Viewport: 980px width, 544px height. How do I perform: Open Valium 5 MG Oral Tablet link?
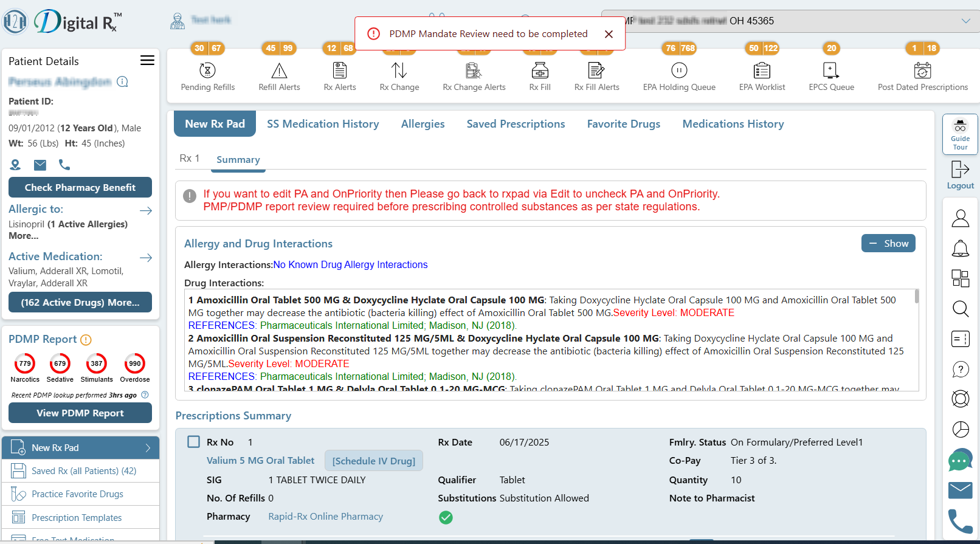[x=260, y=461]
